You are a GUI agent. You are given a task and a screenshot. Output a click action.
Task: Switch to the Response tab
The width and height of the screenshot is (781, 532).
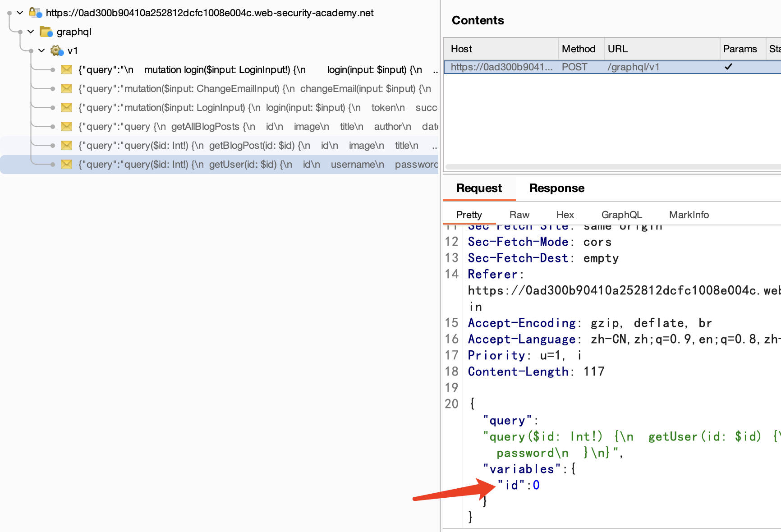tap(556, 188)
